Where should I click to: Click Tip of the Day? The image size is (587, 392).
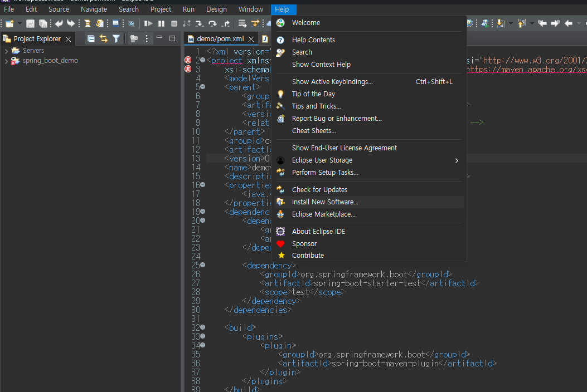[369, 94]
